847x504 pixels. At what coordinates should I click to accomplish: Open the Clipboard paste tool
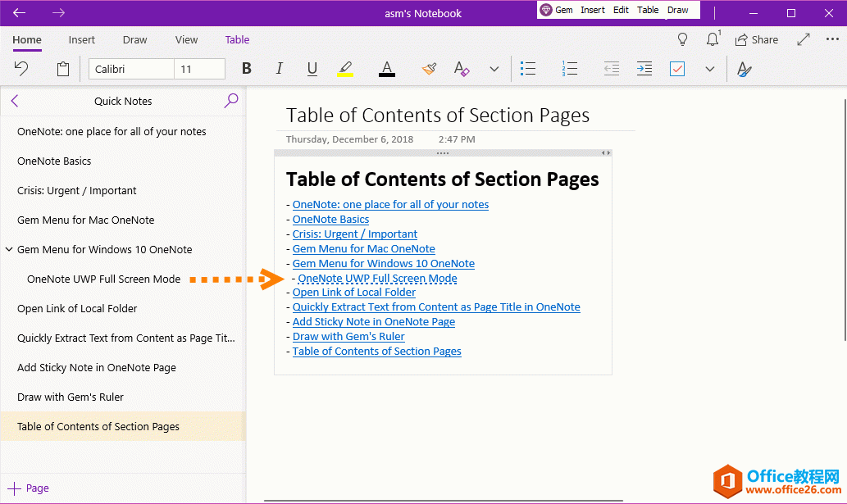click(63, 69)
